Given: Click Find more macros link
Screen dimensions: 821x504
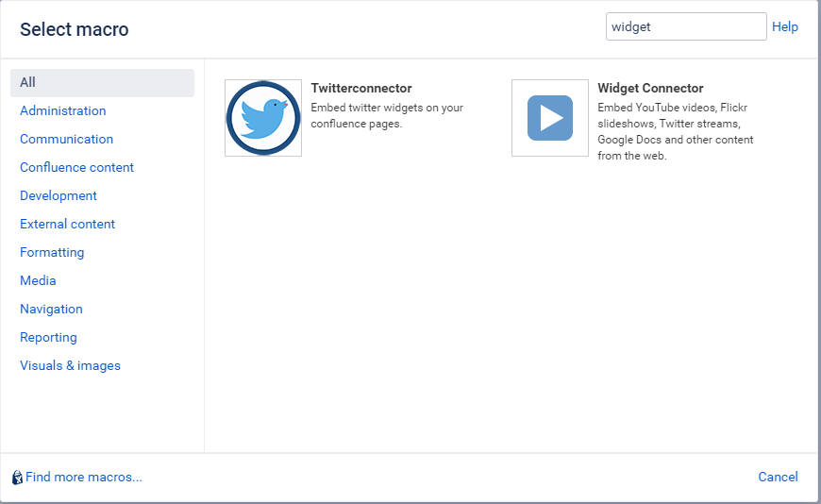Looking at the screenshot, I should [x=84, y=478].
